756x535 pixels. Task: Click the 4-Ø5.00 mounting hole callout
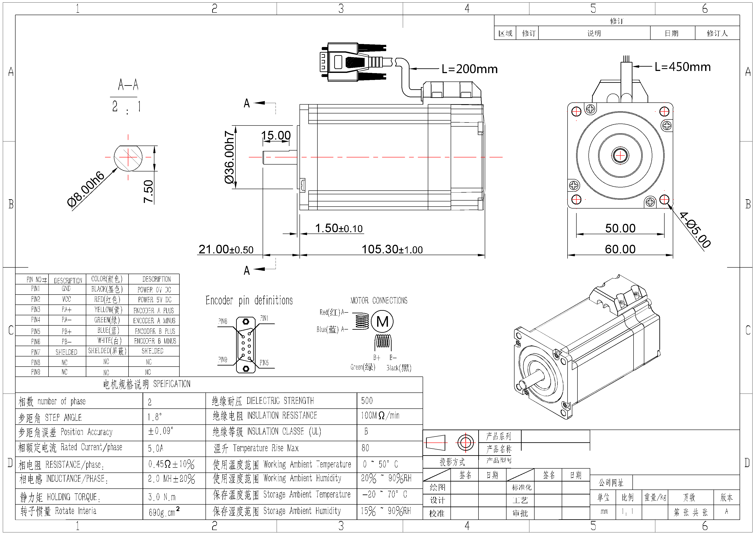[695, 230]
